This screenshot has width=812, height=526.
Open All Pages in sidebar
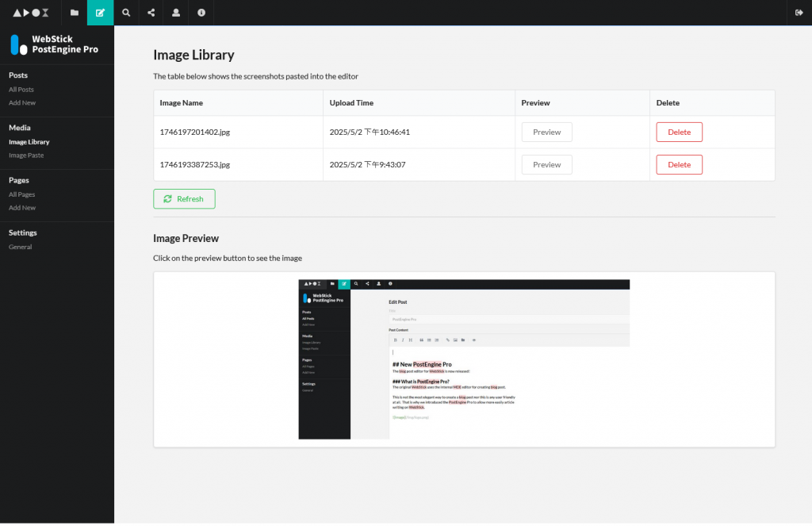pyautogui.click(x=21, y=194)
